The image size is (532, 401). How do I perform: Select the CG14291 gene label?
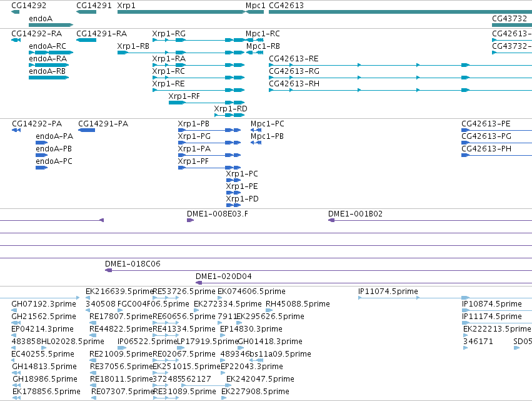(x=94, y=6)
